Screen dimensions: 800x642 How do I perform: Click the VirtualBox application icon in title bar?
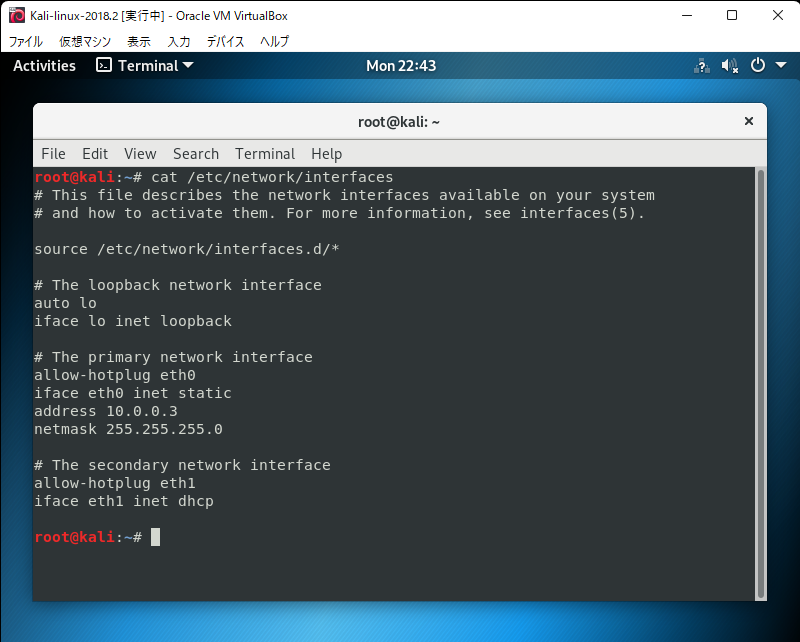(17, 15)
